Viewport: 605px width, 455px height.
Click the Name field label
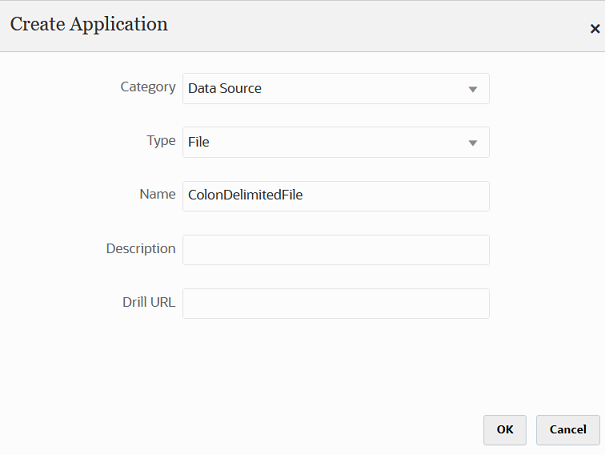158,194
